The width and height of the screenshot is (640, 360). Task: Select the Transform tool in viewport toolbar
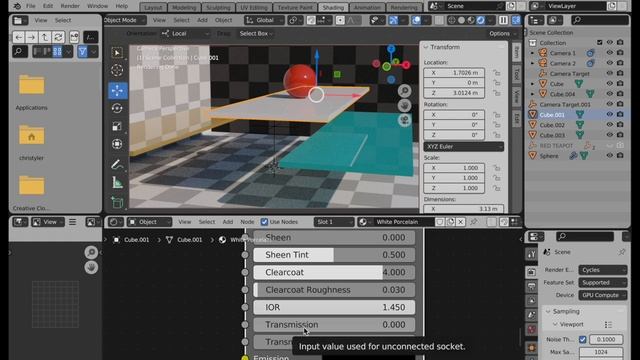(x=118, y=144)
